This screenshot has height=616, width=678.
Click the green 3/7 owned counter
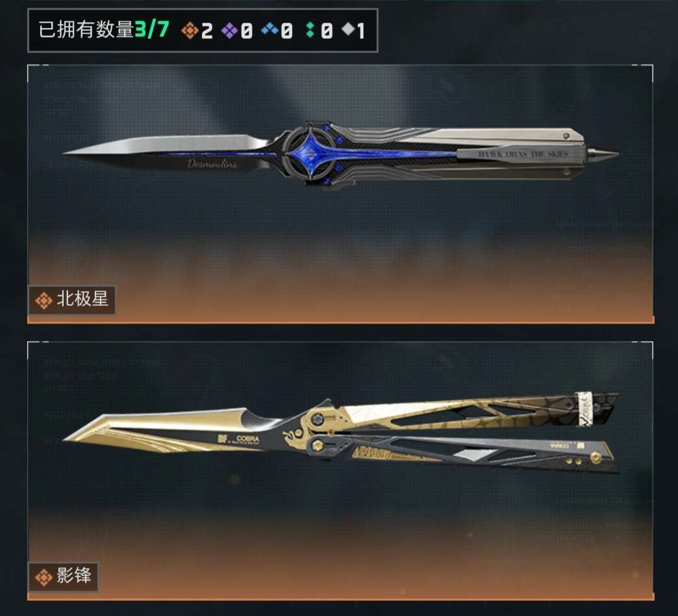coord(152,31)
